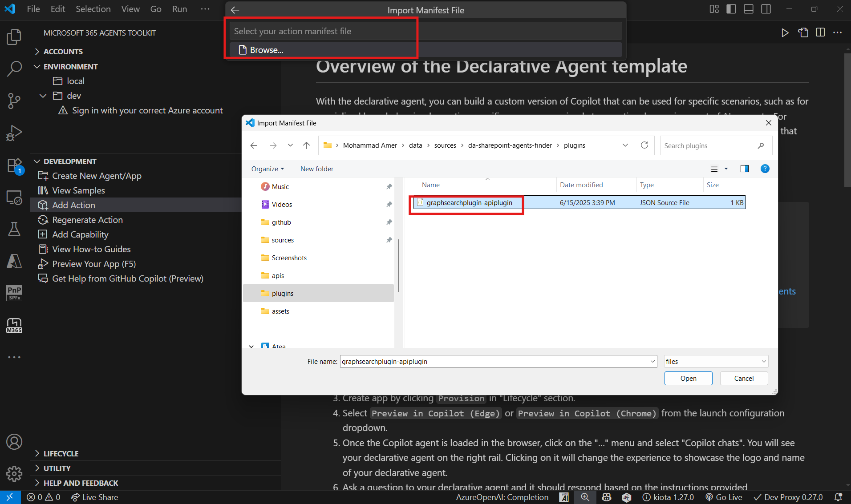Viewport: 851px width, 504px height.
Task: Open the file type filter dropdown showing files
Action: click(x=716, y=362)
